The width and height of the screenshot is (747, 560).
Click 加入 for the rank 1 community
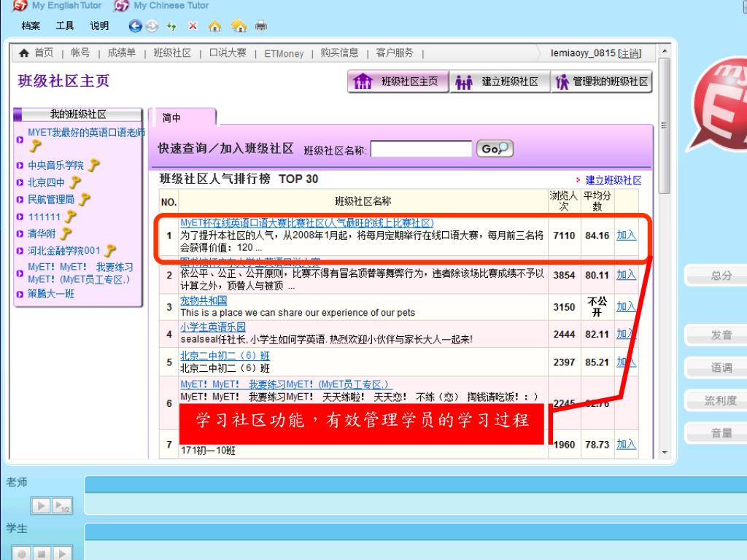(626, 235)
